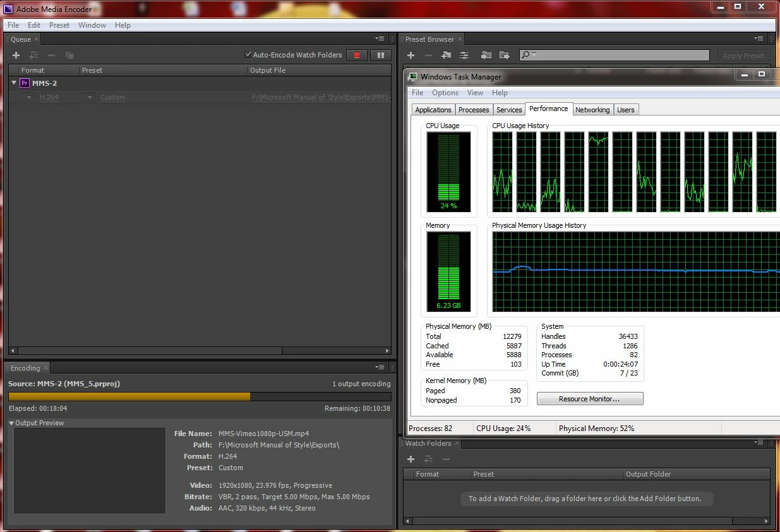Click the Preset Browser search field
The height and width of the screenshot is (532, 780).
(614, 56)
